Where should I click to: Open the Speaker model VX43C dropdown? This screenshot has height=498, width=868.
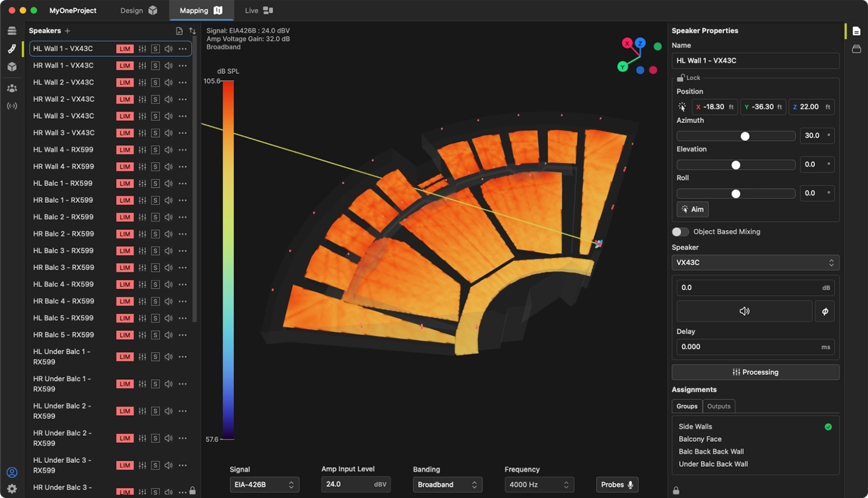point(755,262)
